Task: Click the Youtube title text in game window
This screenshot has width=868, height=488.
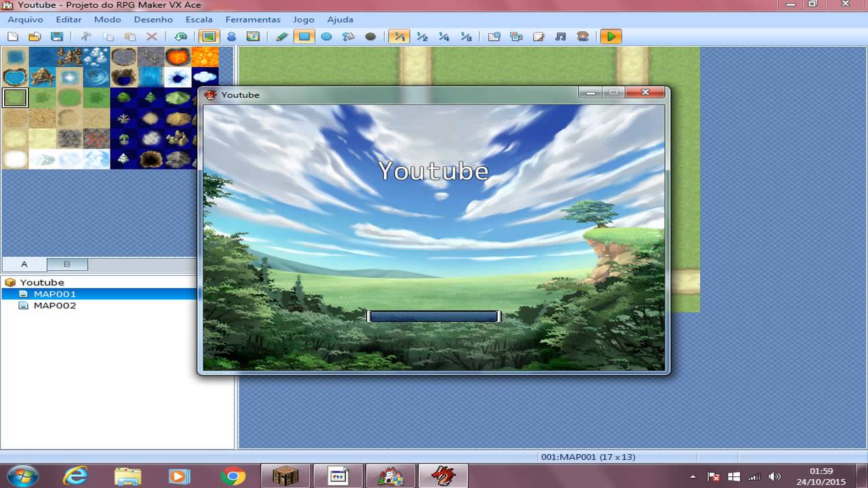Action: (433, 171)
